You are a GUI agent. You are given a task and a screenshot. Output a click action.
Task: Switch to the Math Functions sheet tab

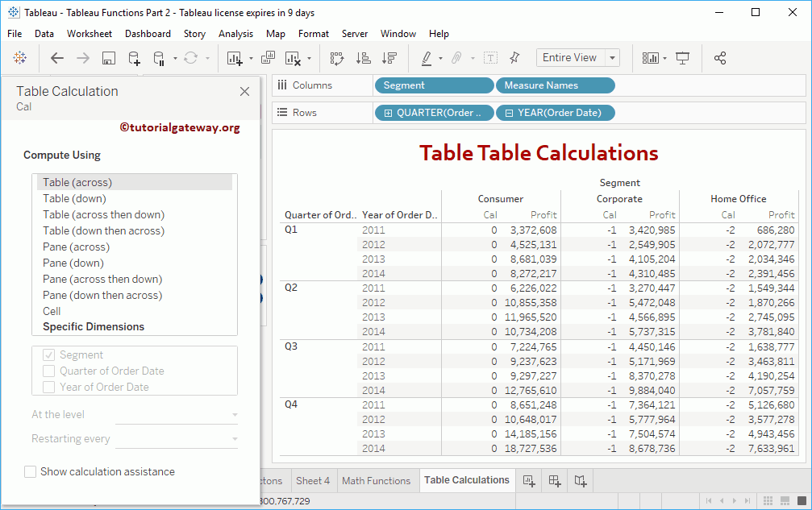tap(376, 481)
